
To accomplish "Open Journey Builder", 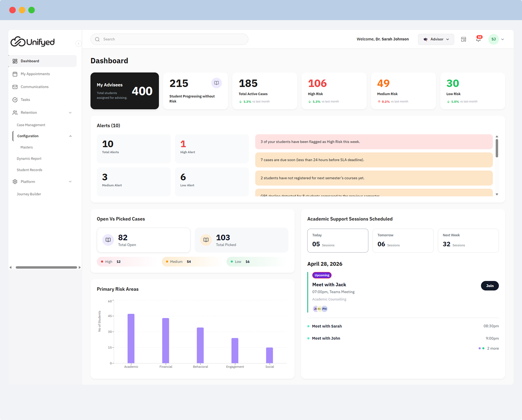I will tap(29, 194).
